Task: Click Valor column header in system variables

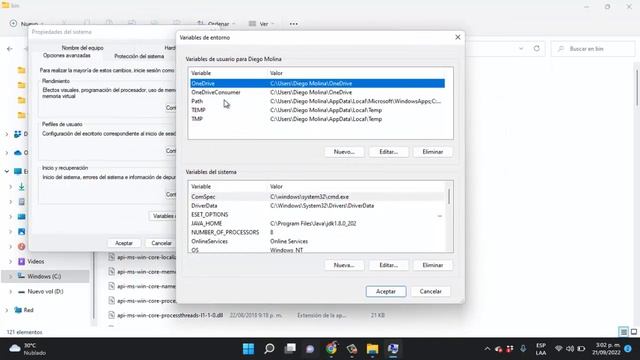Action: (276, 187)
